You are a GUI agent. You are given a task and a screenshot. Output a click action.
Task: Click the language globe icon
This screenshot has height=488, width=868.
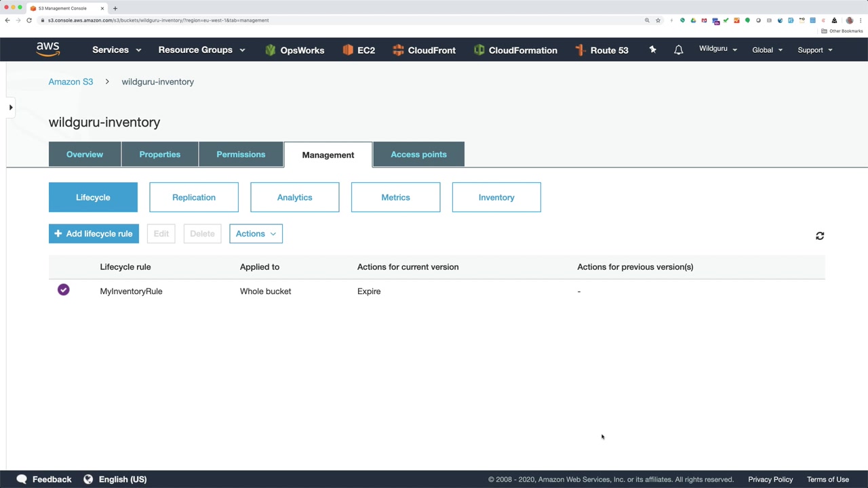coord(88,479)
